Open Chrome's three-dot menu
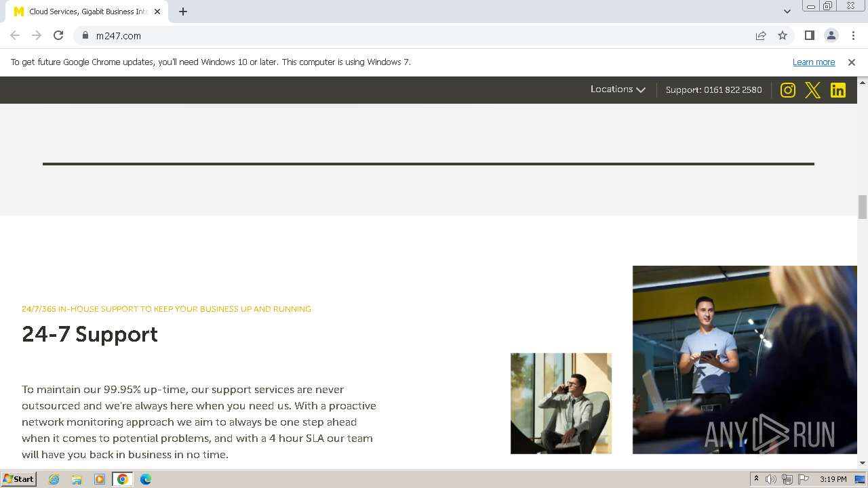The height and width of the screenshot is (488, 868). pos(853,35)
